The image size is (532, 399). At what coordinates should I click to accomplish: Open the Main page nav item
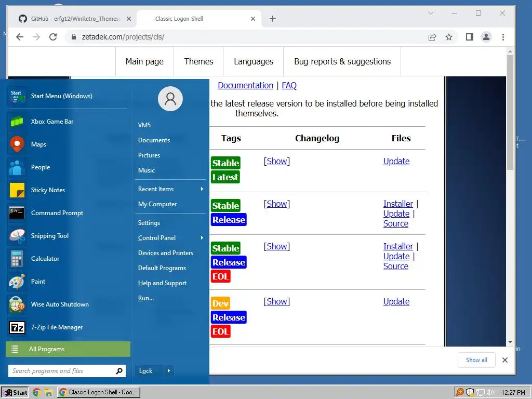pyautogui.click(x=144, y=61)
